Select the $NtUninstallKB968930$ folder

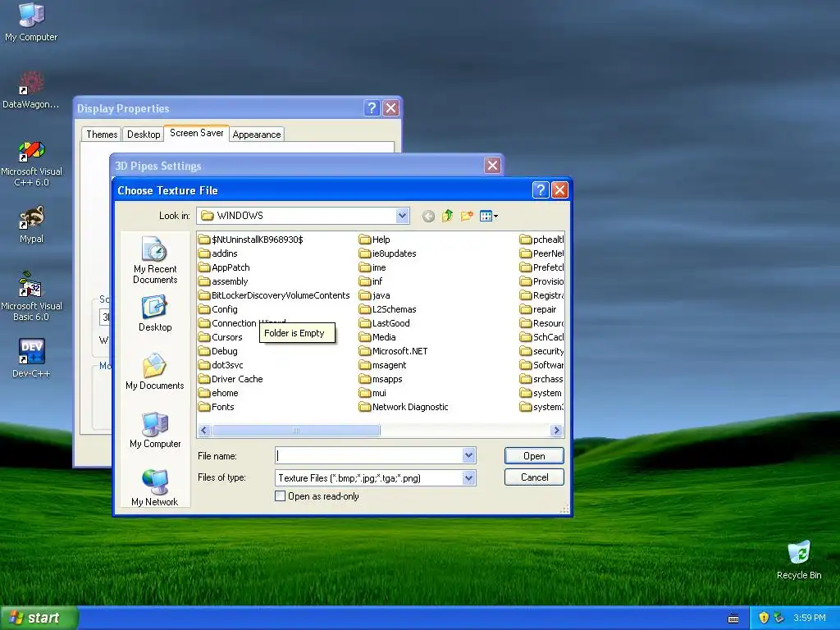251,240
